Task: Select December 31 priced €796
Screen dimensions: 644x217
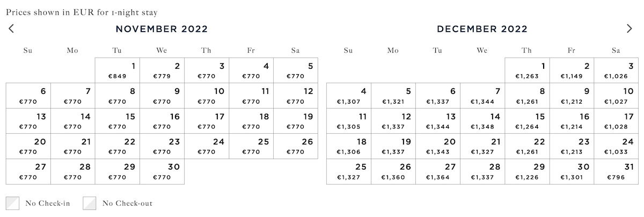Action: pyautogui.click(x=617, y=172)
